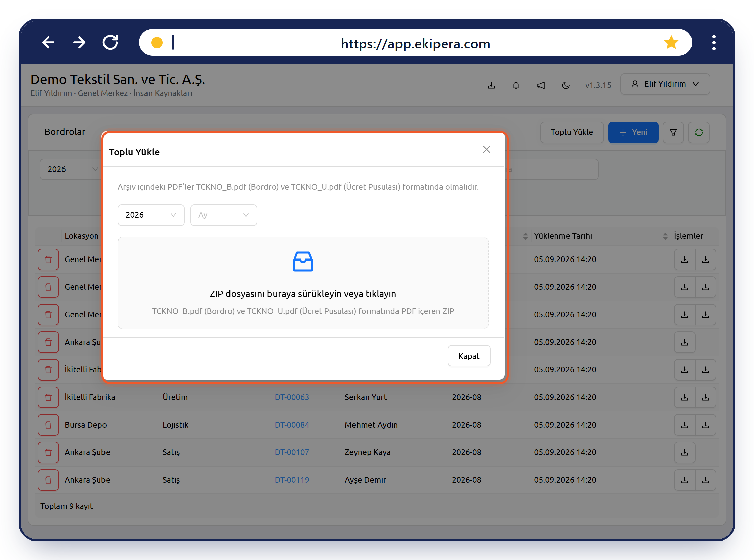Open employee link DT-00063

292,397
